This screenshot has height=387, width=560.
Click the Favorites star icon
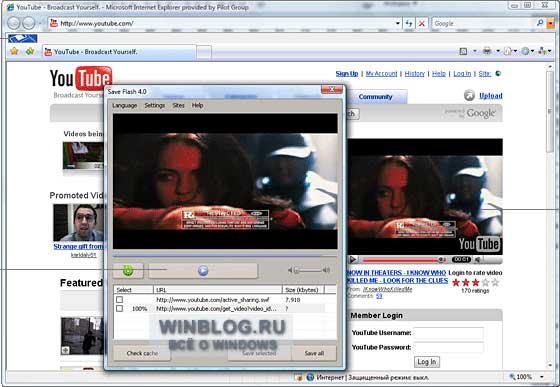point(14,51)
